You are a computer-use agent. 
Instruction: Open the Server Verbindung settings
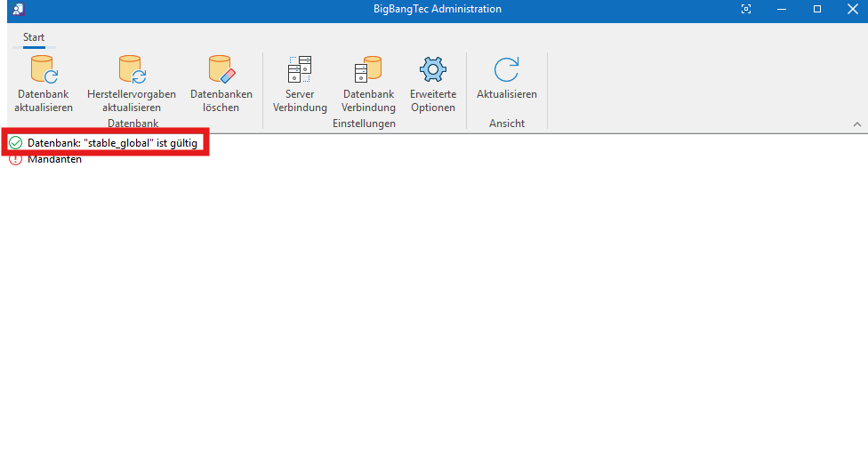(x=300, y=69)
